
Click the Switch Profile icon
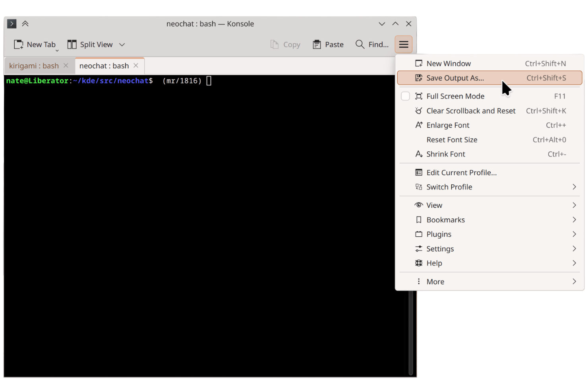(419, 187)
